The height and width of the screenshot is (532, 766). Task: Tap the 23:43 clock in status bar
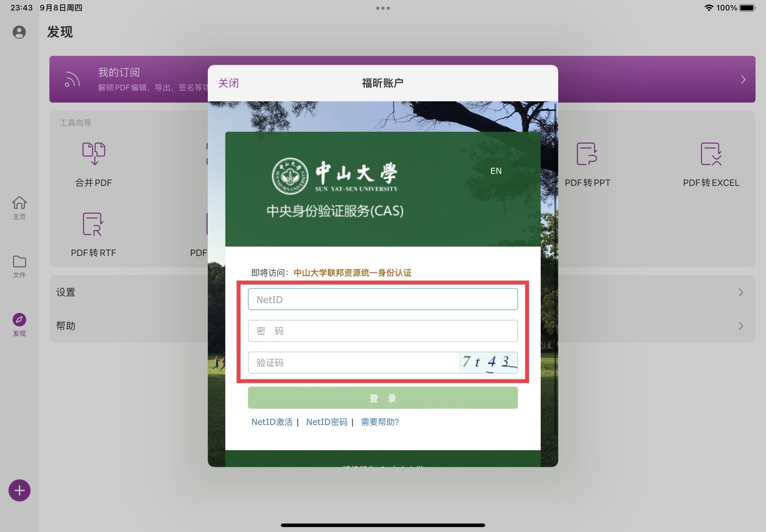(x=21, y=8)
